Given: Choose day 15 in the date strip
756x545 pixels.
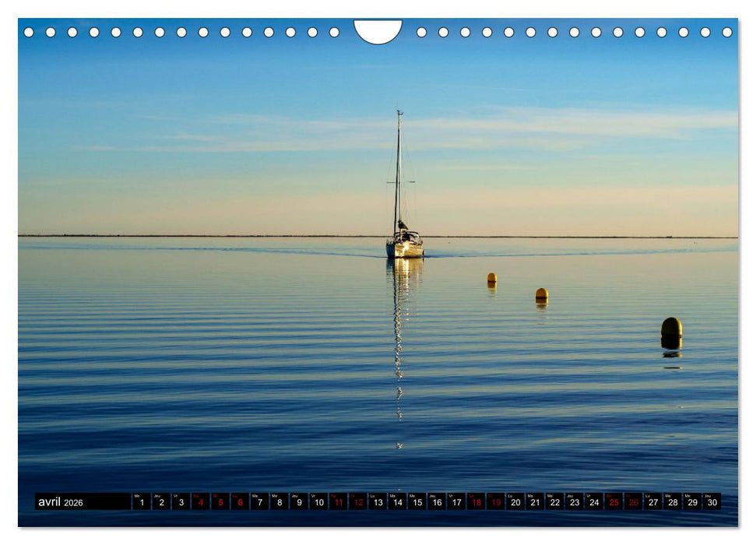Looking at the screenshot, I should pos(417,503).
